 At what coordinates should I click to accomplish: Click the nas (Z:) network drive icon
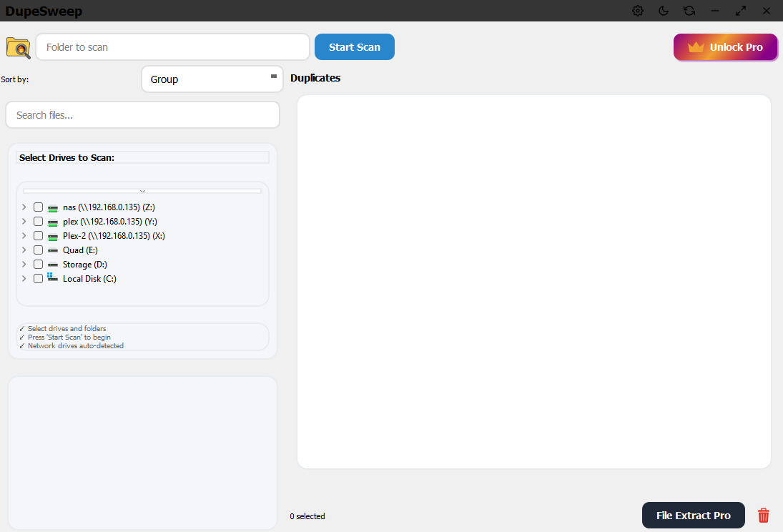[53, 208]
